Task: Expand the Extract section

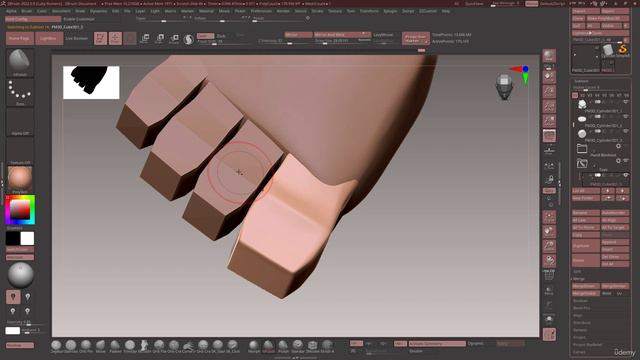Action: coord(579,352)
